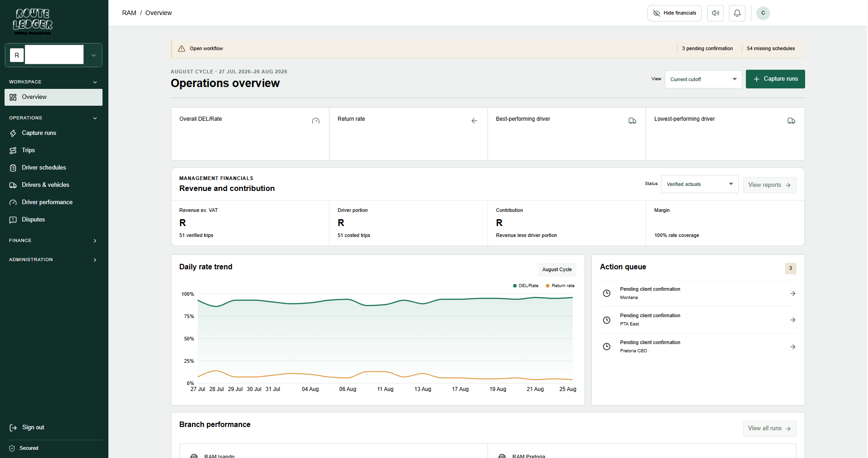Click the Driver portion card
Screen dimensions: 868x458
click(408, 223)
